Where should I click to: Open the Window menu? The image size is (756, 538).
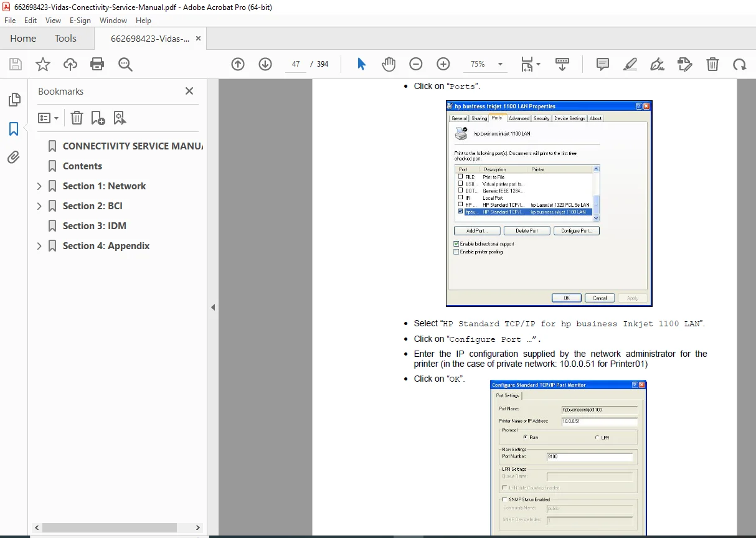pyautogui.click(x=113, y=21)
